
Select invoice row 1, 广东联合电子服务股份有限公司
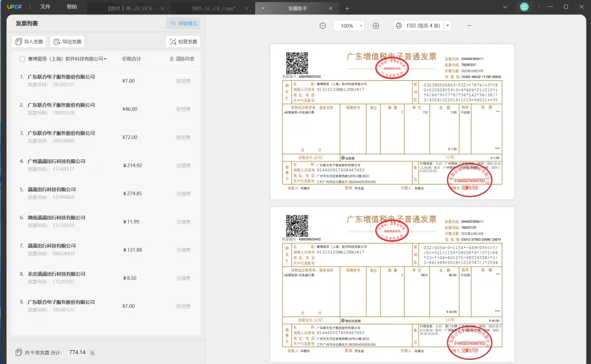(106, 81)
